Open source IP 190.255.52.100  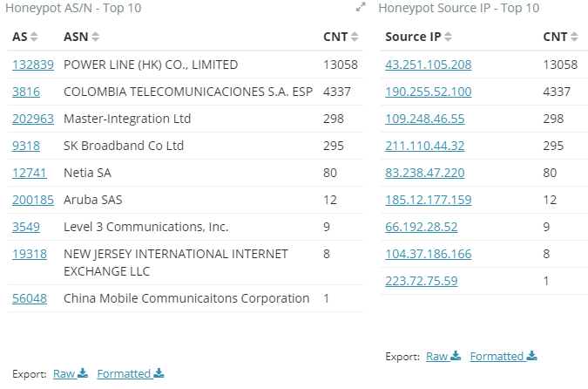(x=429, y=92)
